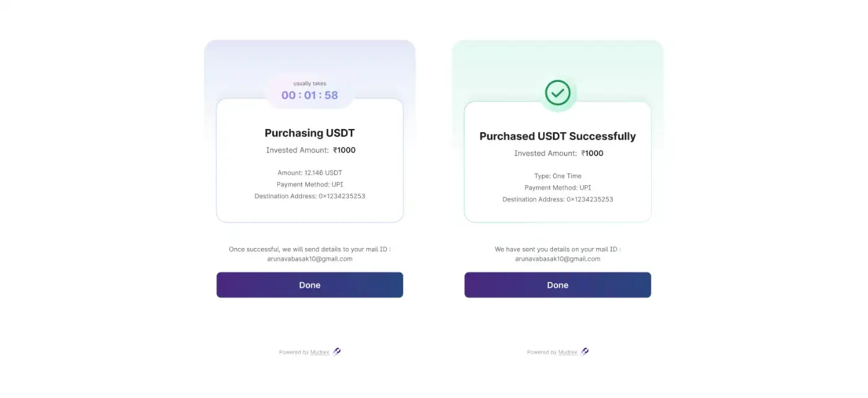
Task: Click Payment Method: UPI in the Purchased Successfully card
Action: pyautogui.click(x=557, y=188)
